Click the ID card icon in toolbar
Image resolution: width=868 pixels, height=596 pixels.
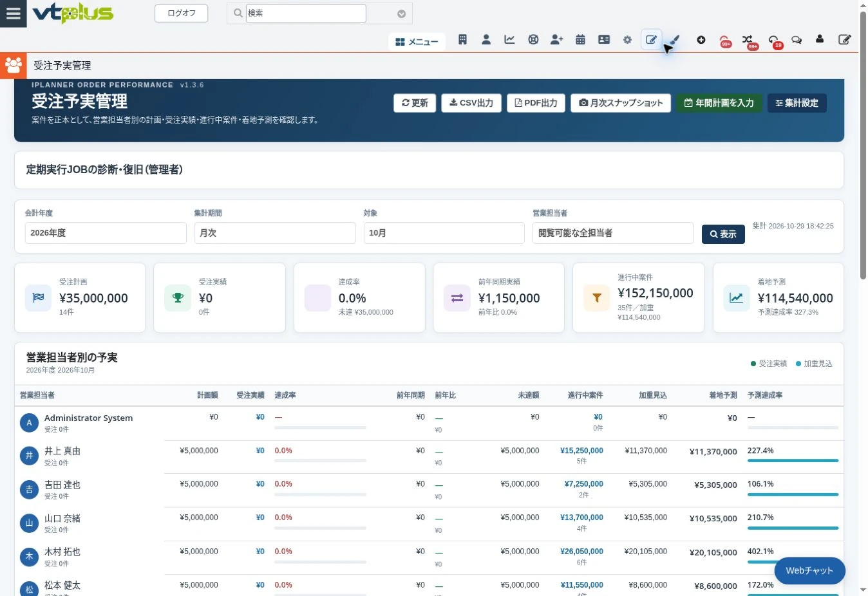604,40
